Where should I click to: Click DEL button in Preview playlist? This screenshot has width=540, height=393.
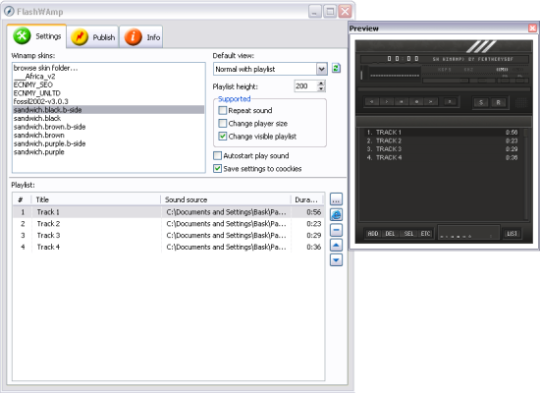click(390, 234)
